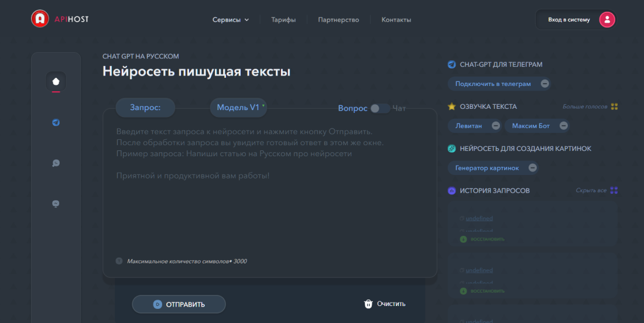Click the Чат mode label
The image size is (644, 323).
pyautogui.click(x=399, y=108)
